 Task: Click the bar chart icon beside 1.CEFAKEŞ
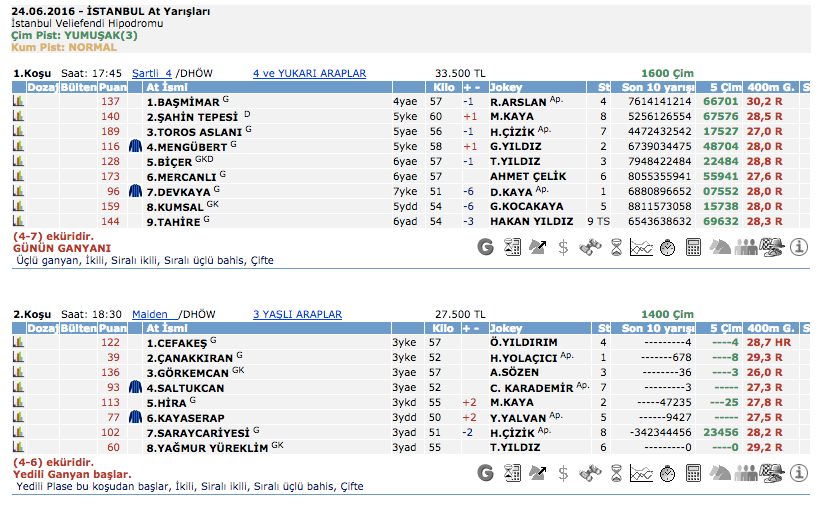point(18,342)
